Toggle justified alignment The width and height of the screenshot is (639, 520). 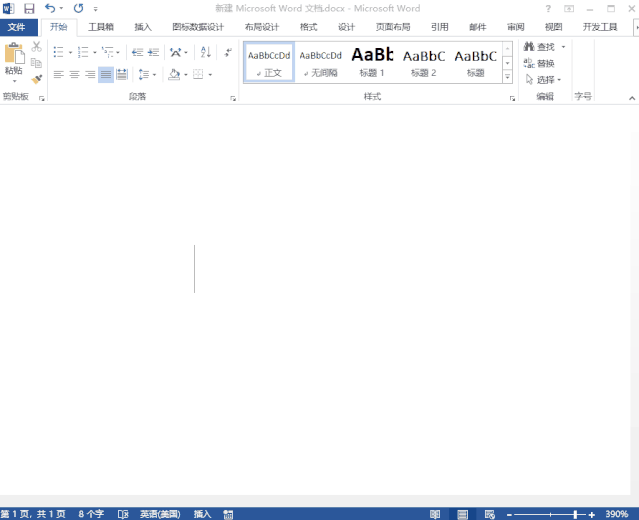[106, 75]
